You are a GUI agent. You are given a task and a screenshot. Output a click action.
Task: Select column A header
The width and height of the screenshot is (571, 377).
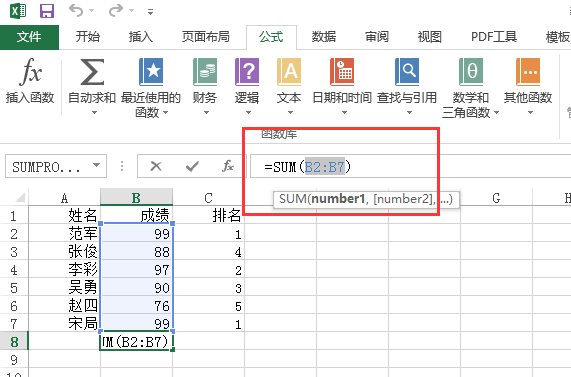tap(64, 198)
